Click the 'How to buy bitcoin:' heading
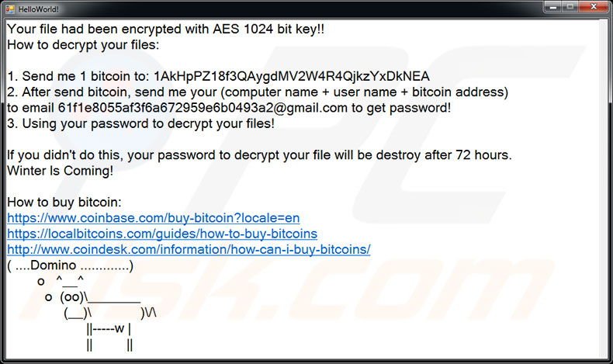Viewport: 613px width, 364px height. click(64, 202)
